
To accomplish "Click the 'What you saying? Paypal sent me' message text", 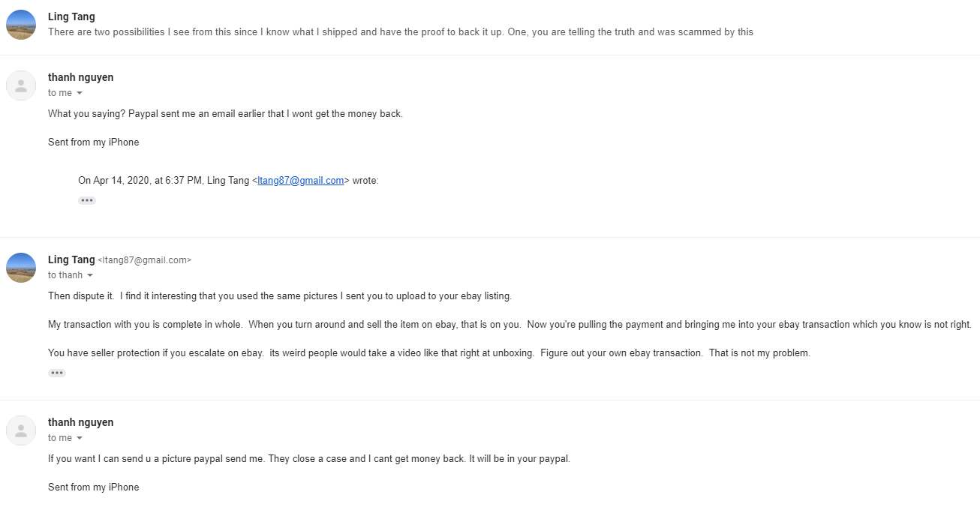I will 225,114.
